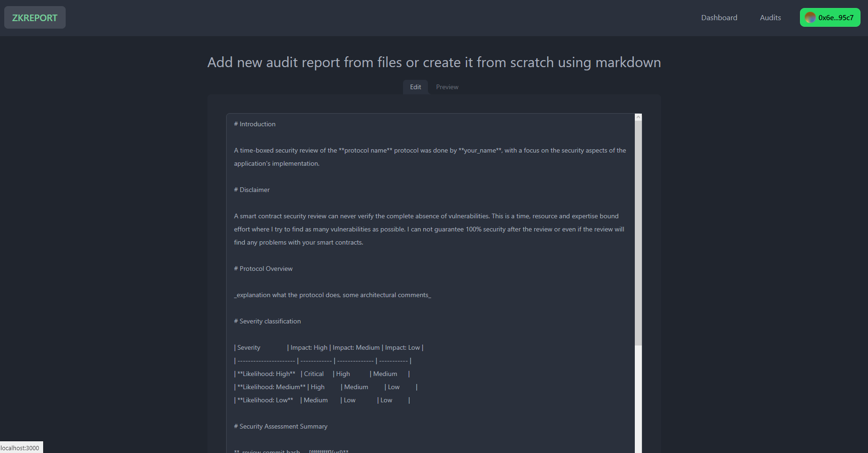
Task: Click the 'localhost:3000' status bar text
Action: (20, 448)
